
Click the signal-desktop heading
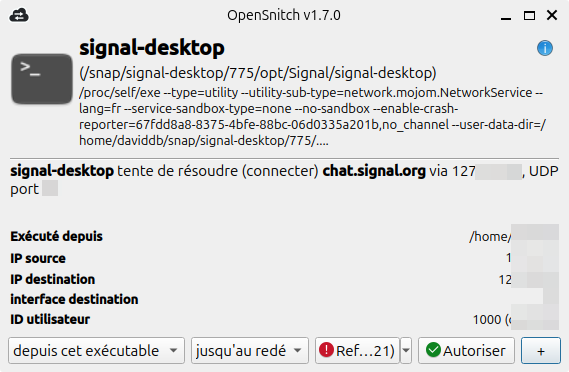click(x=152, y=48)
